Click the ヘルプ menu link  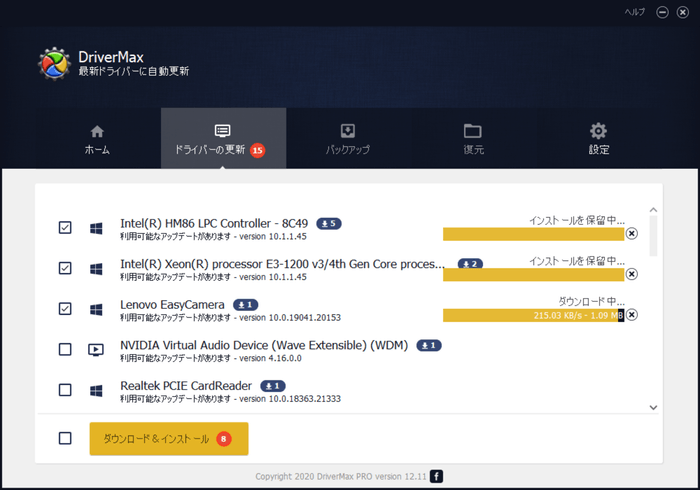click(x=634, y=12)
